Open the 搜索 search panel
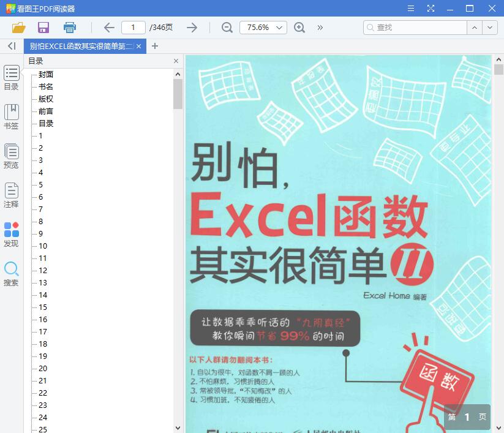 (x=11, y=274)
